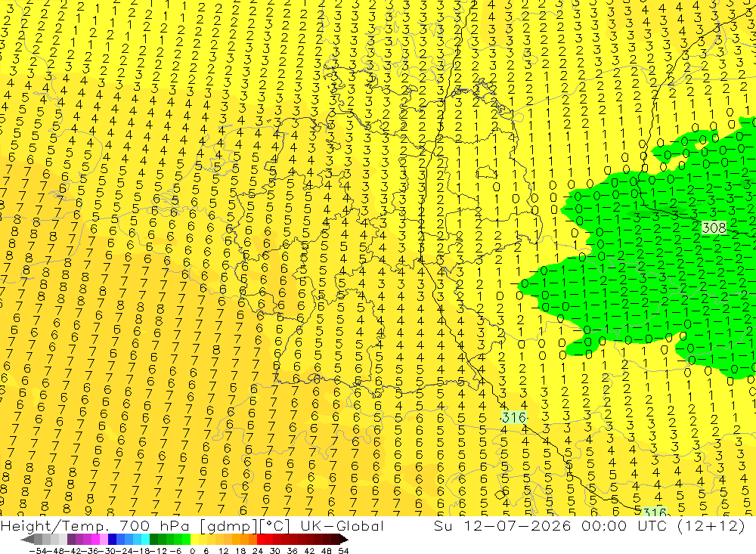Click the 12 legend value
Viewport: 756px width, 554px height.
click(x=224, y=551)
